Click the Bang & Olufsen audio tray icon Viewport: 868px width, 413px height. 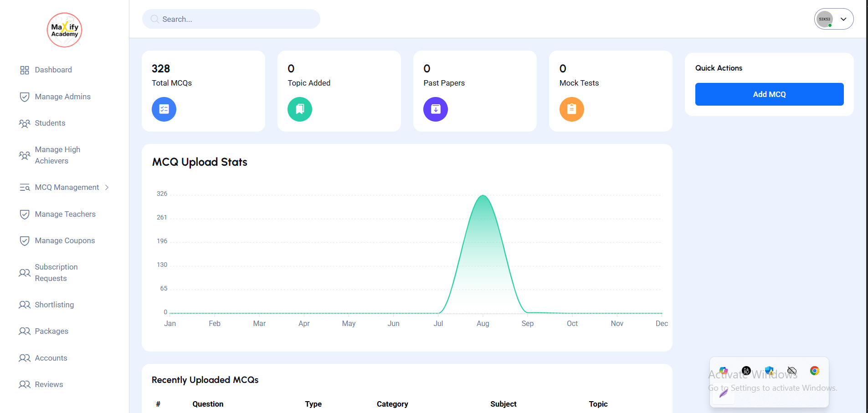point(746,371)
